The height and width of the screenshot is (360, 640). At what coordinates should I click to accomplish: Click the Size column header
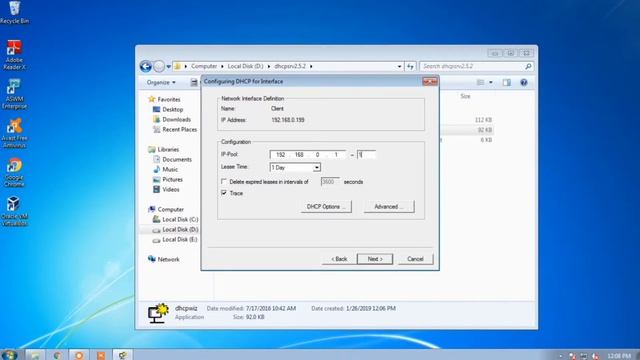[465, 96]
